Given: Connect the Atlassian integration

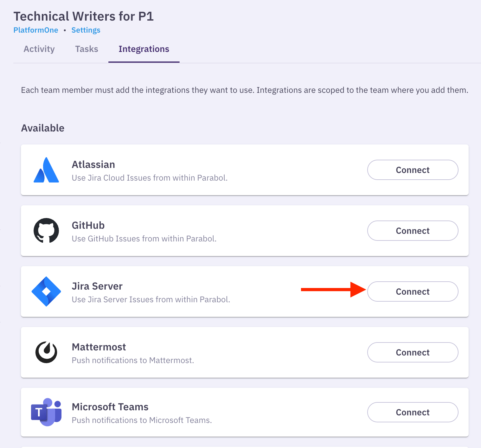Looking at the screenshot, I should [413, 170].
